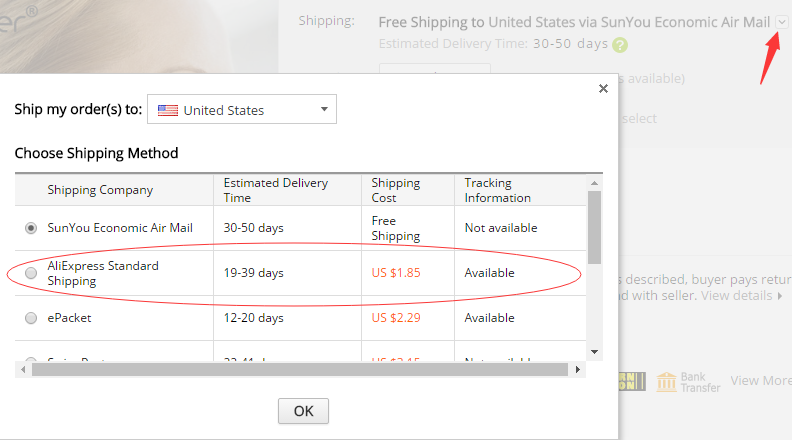The height and width of the screenshot is (440, 792).
Task: Click the estimated delivery time help icon
Action: pos(620,44)
